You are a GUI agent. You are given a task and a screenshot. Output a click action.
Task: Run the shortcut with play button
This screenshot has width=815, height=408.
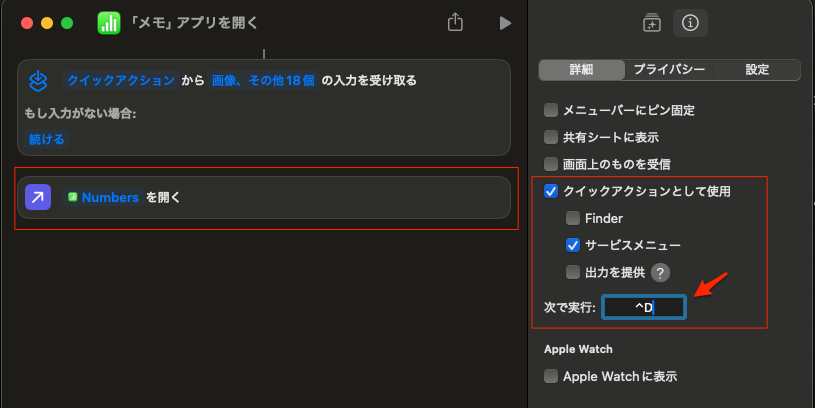pyautogui.click(x=505, y=22)
